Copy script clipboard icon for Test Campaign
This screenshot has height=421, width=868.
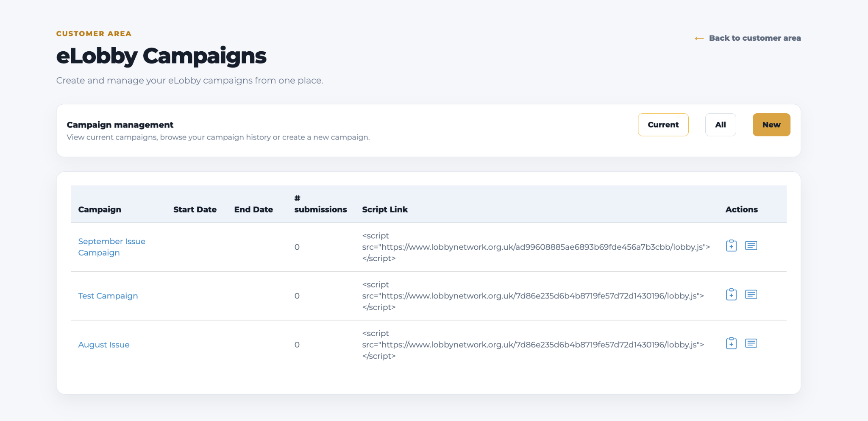(x=731, y=294)
